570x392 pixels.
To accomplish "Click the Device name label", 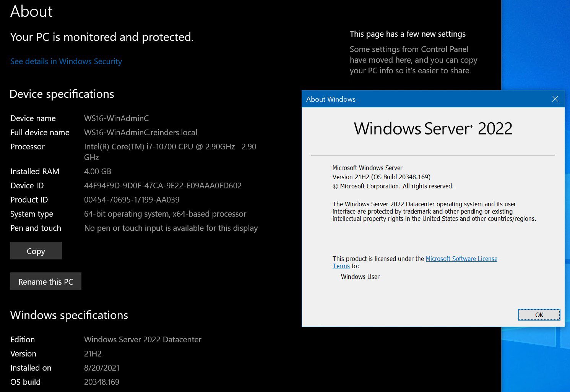I will pos(33,118).
